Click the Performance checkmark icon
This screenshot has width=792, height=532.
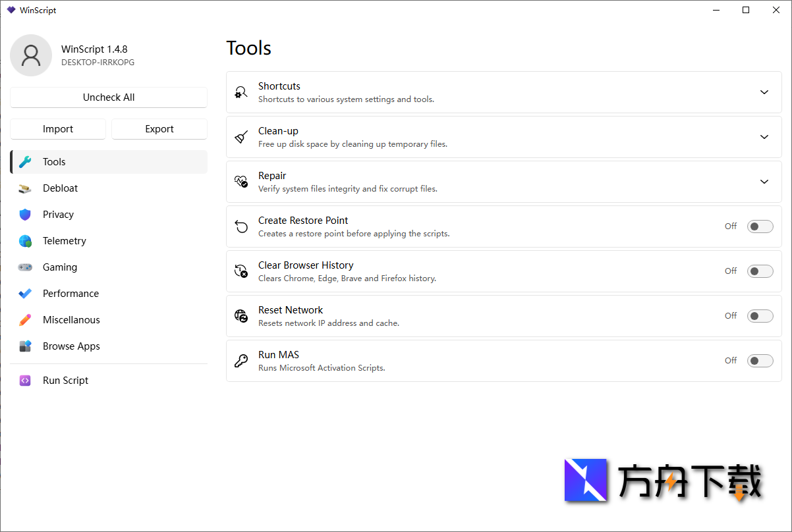[25, 294]
